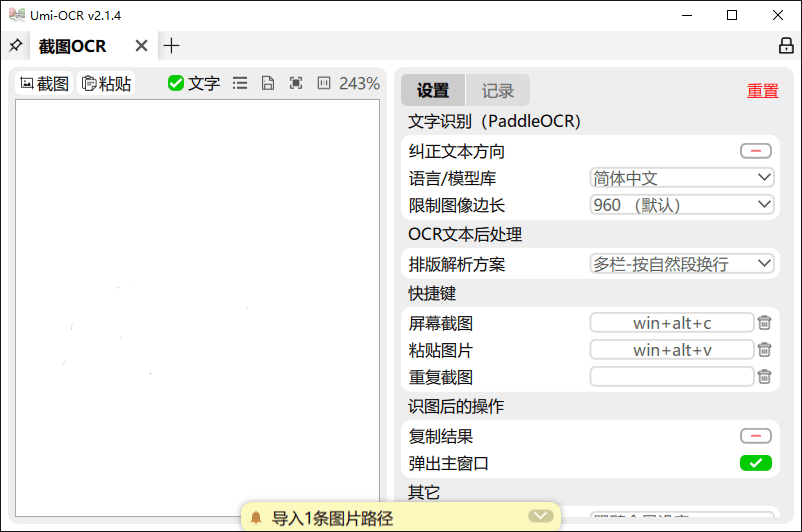Image resolution: width=802 pixels, height=532 pixels.
Task: Toggle the 纠正文本方向 switch
Action: click(755, 151)
